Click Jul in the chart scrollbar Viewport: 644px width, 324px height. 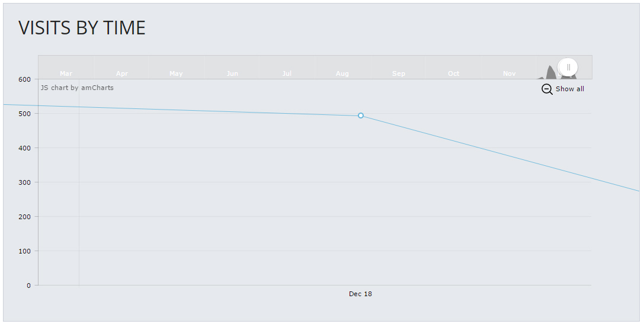[287, 73]
